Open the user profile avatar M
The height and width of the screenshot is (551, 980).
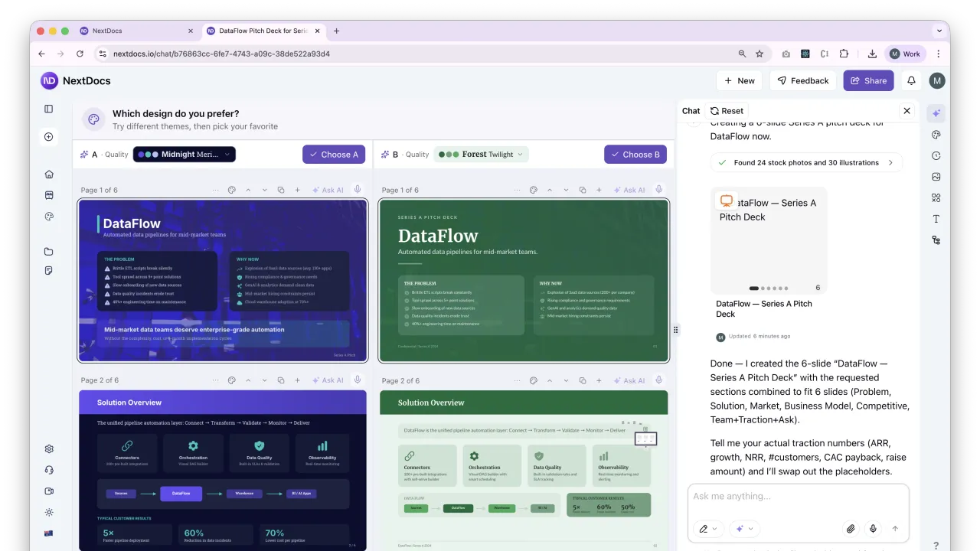pos(937,80)
